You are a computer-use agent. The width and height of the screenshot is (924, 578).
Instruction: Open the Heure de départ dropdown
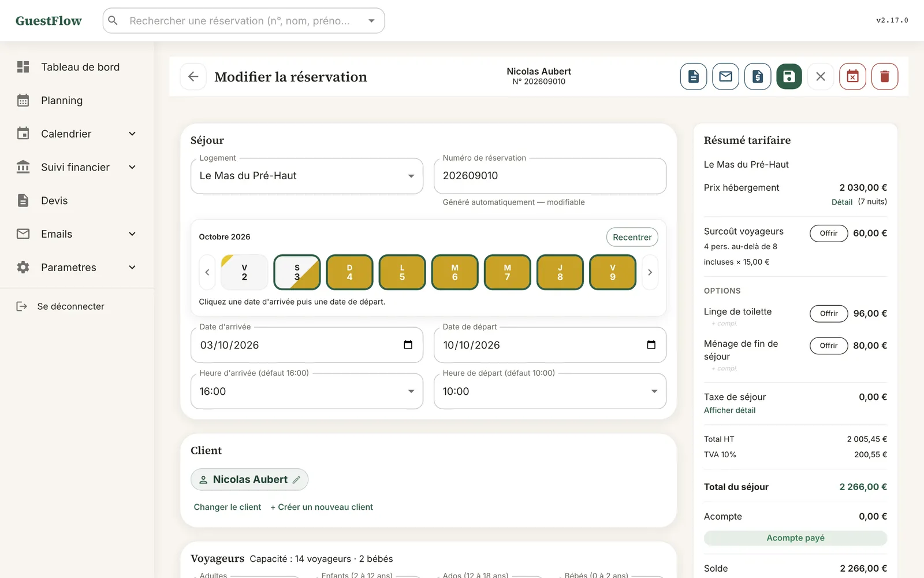click(550, 391)
